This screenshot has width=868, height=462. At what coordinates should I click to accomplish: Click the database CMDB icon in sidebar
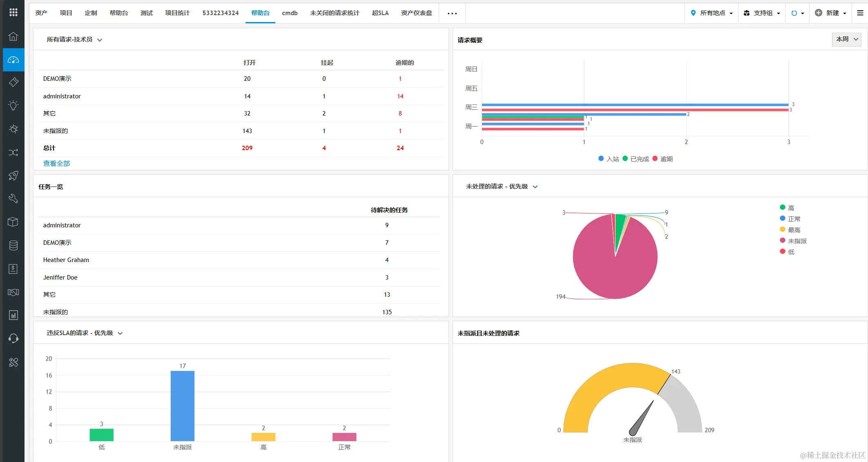point(13,245)
